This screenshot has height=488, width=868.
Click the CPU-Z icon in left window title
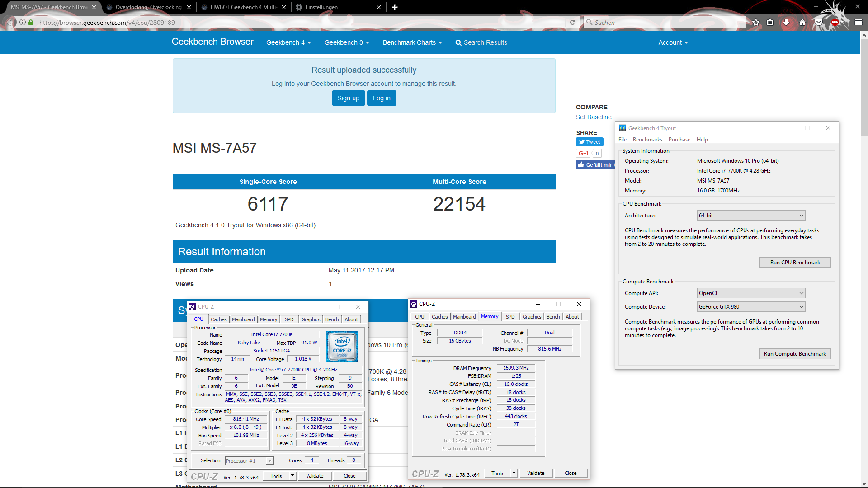(192, 307)
